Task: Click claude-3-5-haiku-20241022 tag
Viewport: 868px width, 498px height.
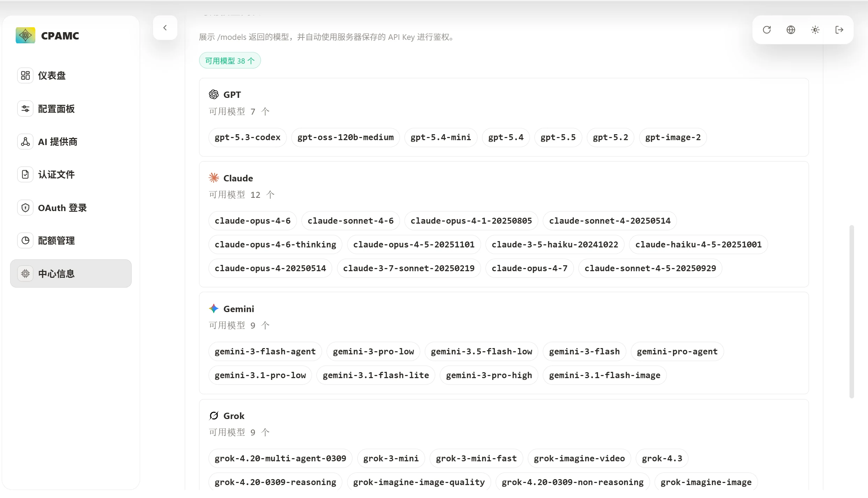Action: pyautogui.click(x=555, y=244)
